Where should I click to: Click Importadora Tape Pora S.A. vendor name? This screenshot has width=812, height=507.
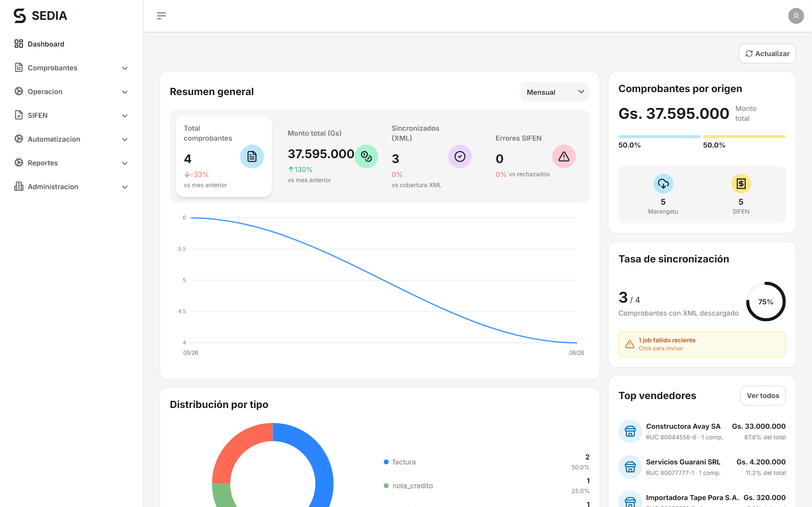click(692, 498)
